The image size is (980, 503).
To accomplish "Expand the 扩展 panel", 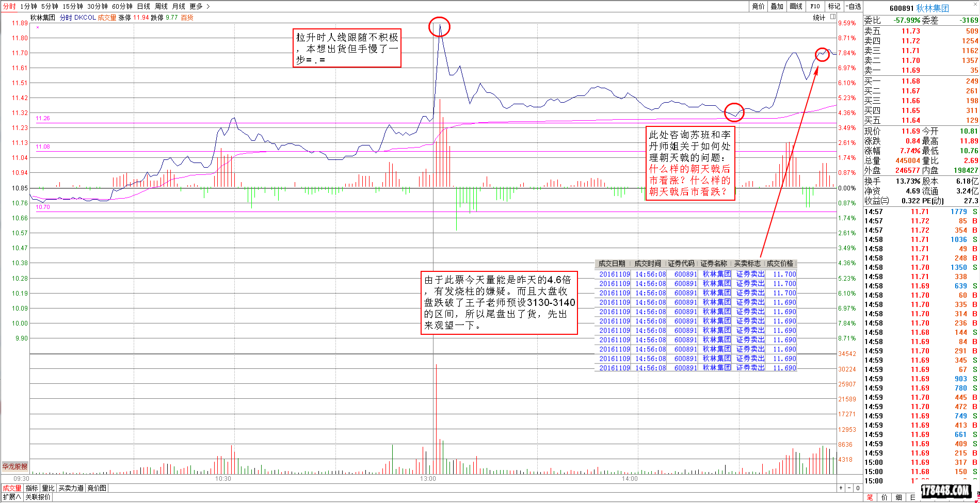I will 12,497.
